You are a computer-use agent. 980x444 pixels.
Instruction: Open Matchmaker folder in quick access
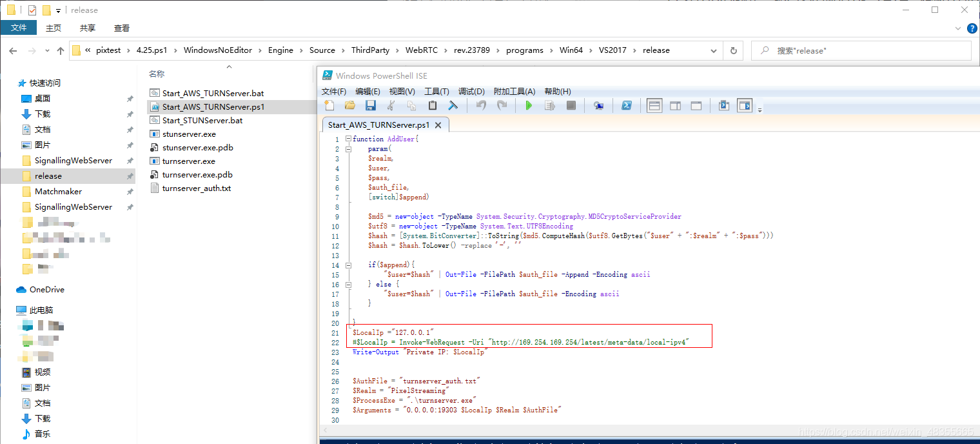coord(58,192)
